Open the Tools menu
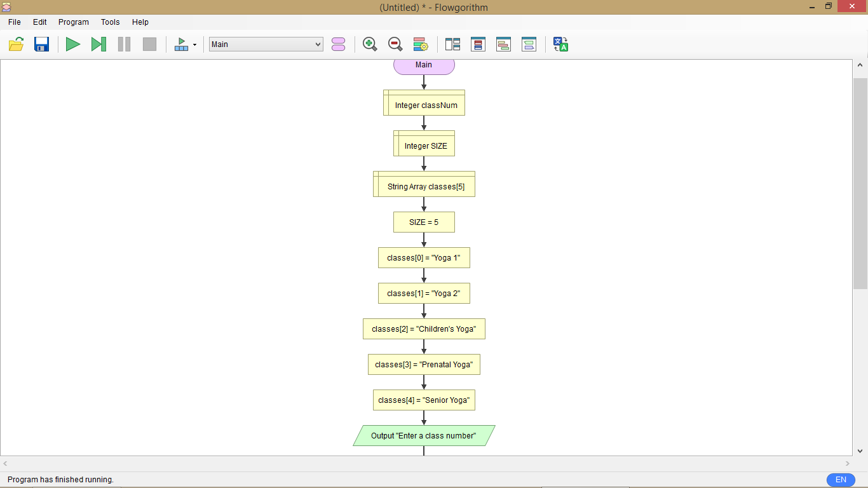Viewport: 868px width, 488px height. [x=110, y=22]
